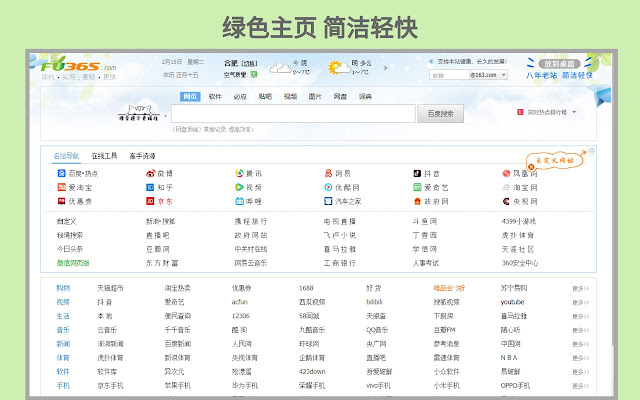The height and width of the screenshot is (400, 640).
Task: Click the 4399小游戏 link
Action: pos(518,222)
